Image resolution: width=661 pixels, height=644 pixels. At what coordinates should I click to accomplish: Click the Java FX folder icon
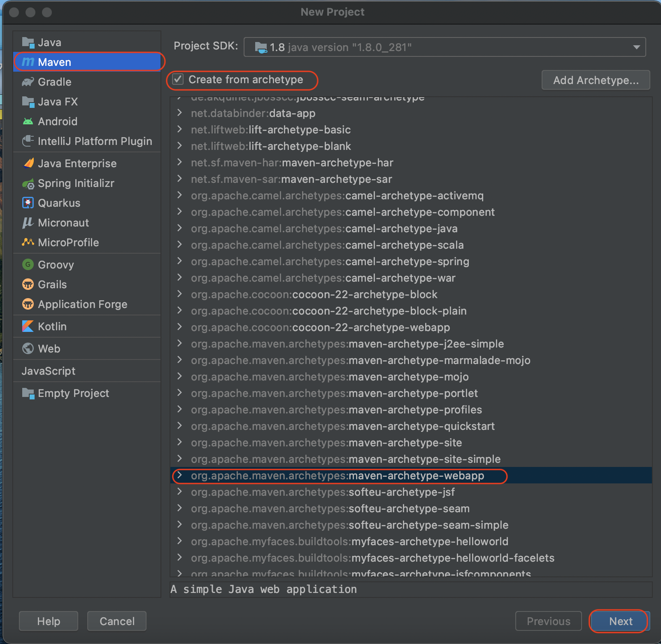pyautogui.click(x=28, y=102)
